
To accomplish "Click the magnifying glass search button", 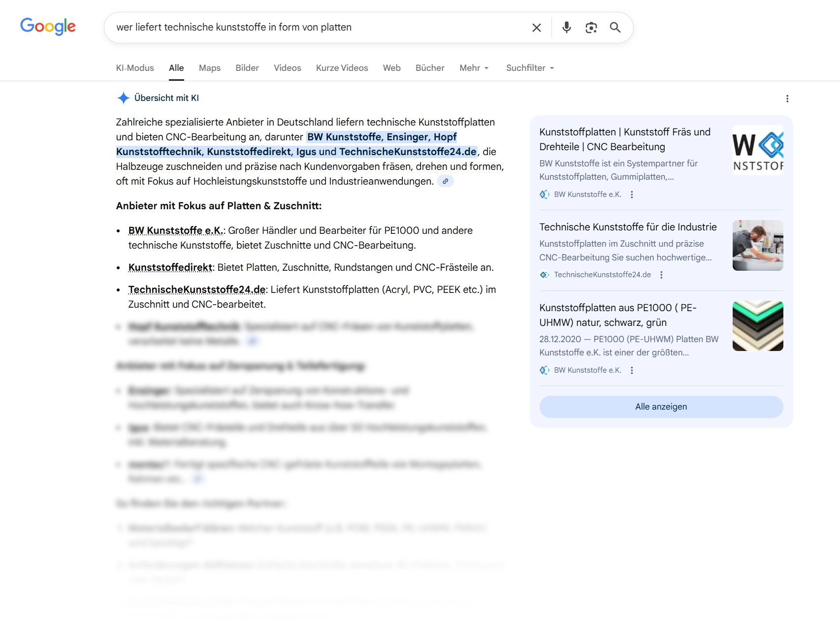I will tap(615, 28).
